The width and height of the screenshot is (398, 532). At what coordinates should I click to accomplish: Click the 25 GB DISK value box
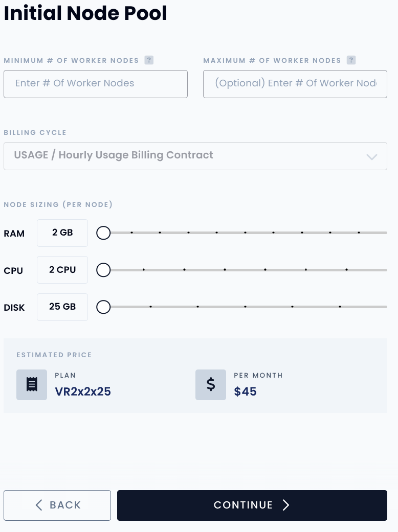click(62, 307)
